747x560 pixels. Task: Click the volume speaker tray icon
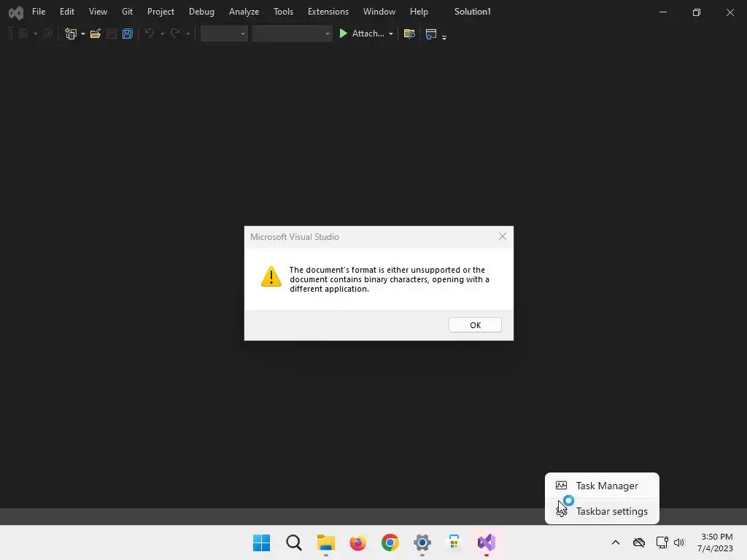(679, 542)
